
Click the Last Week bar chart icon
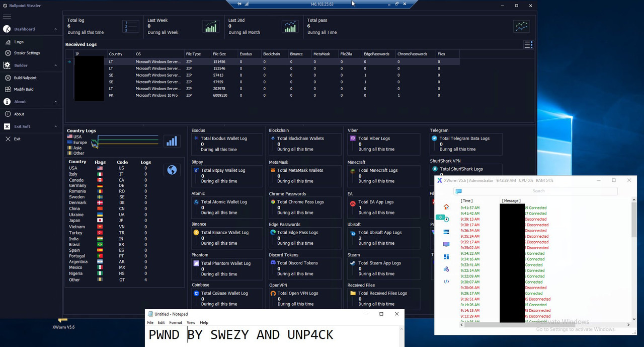click(x=210, y=26)
